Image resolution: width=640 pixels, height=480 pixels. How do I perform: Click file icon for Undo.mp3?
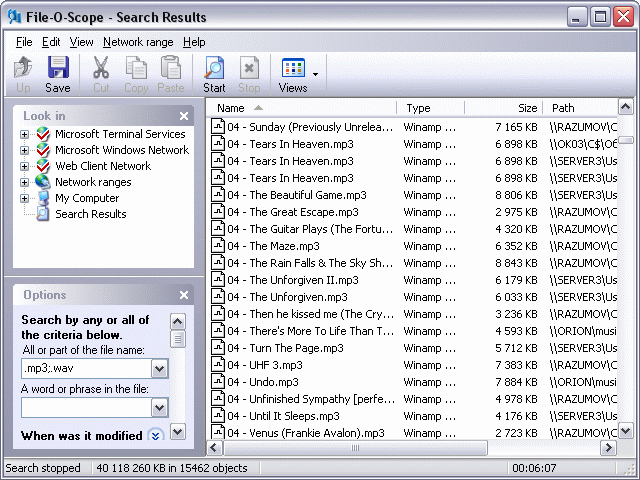218,382
